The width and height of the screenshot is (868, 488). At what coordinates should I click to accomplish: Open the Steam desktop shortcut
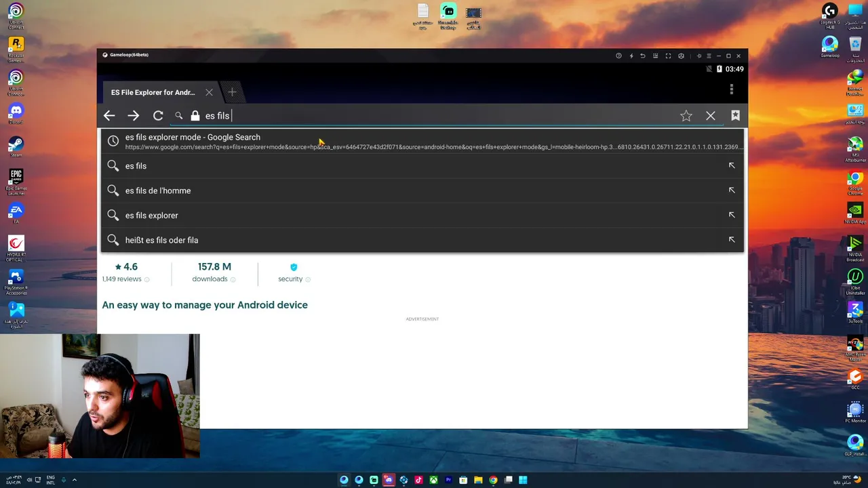coord(16,147)
